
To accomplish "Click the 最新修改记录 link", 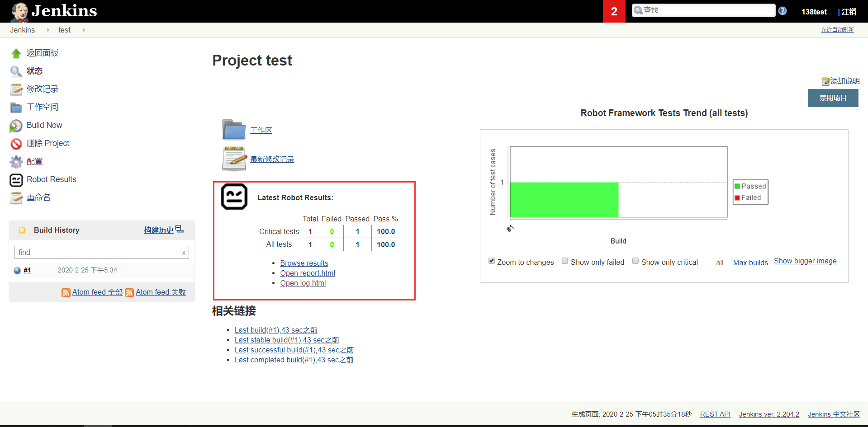I will 272,160.
